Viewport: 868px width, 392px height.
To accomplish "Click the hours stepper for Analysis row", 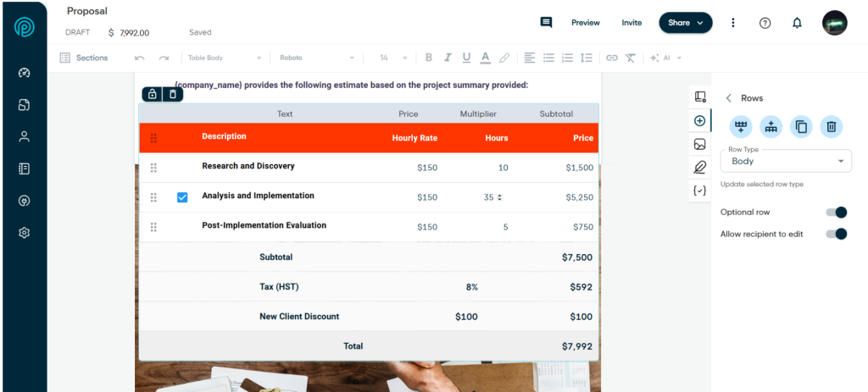I will [x=498, y=197].
